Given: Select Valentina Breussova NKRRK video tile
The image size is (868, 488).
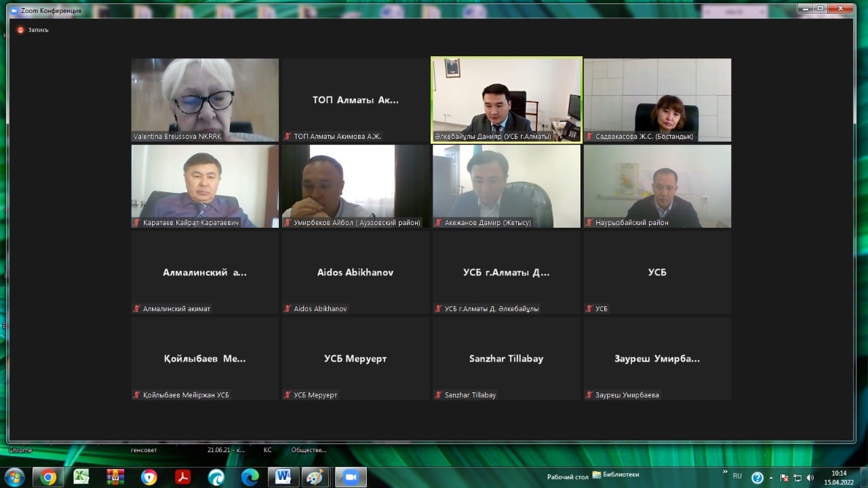Looking at the screenshot, I should click(x=205, y=100).
